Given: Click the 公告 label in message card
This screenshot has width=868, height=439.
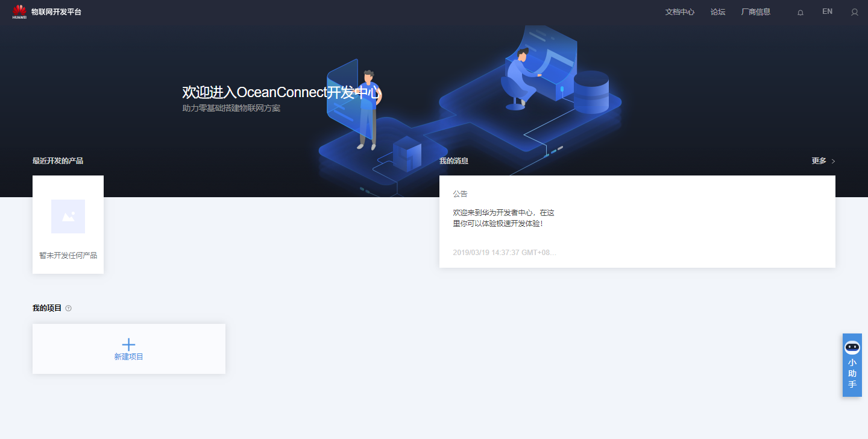Looking at the screenshot, I should (460, 194).
